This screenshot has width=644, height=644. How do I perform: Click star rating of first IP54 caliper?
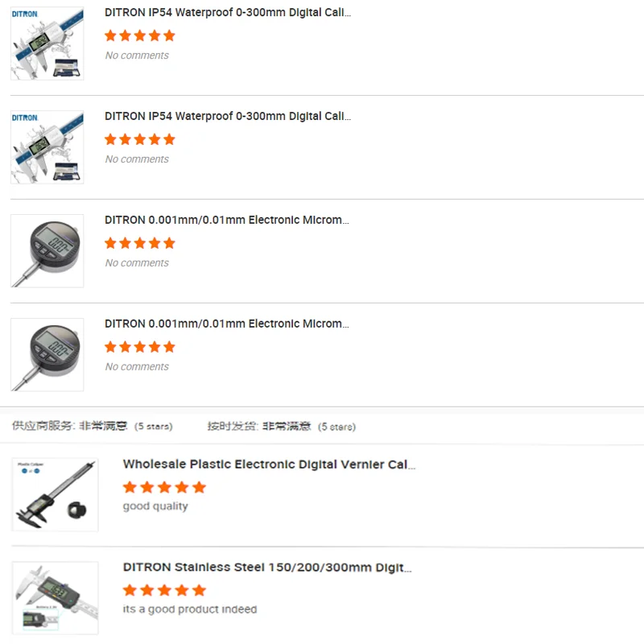click(x=140, y=35)
